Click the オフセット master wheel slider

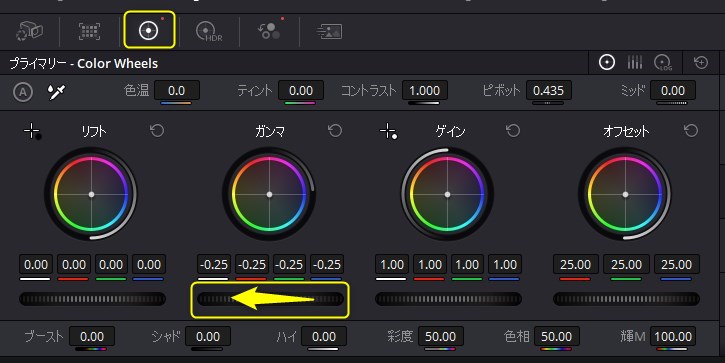tap(627, 299)
